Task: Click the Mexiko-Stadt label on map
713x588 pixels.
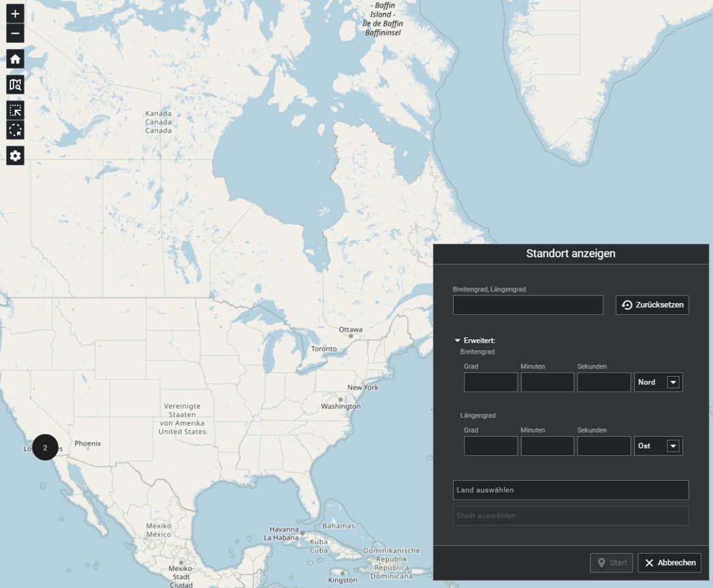Action: click(x=181, y=576)
